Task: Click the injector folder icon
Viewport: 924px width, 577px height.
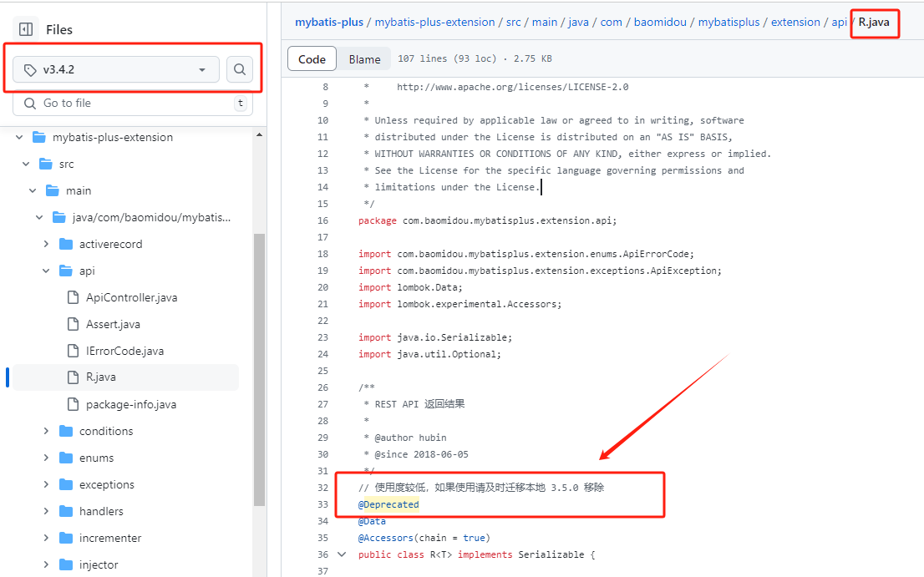Action: pyautogui.click(x=66, y=564)
